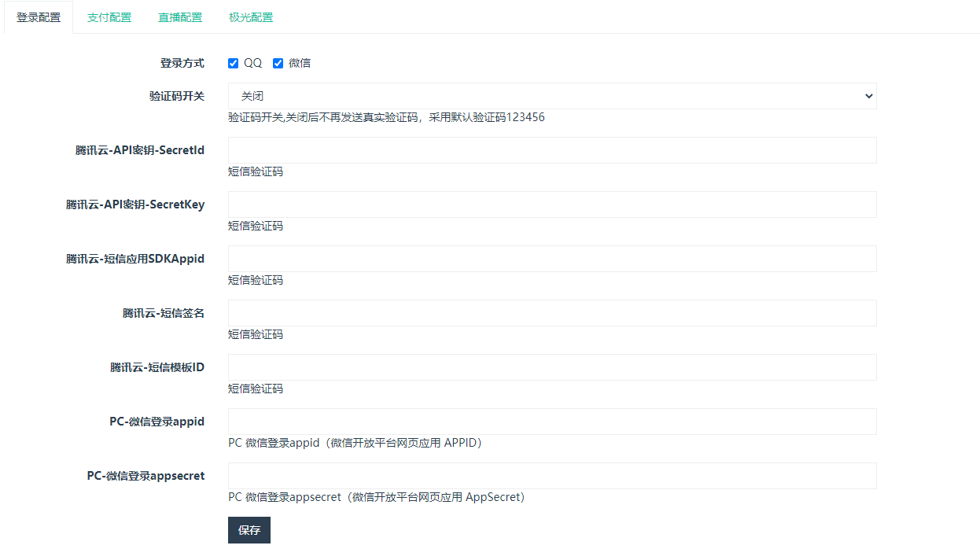Click the 腾讯云-短信应用SDKAppid label
This screenshot has height=560, width=980.
click(x=135, y=259)
